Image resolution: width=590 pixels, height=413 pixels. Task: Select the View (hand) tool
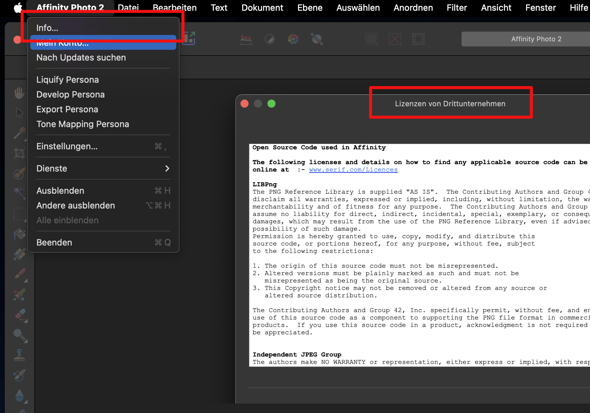[x=19, y=93]
